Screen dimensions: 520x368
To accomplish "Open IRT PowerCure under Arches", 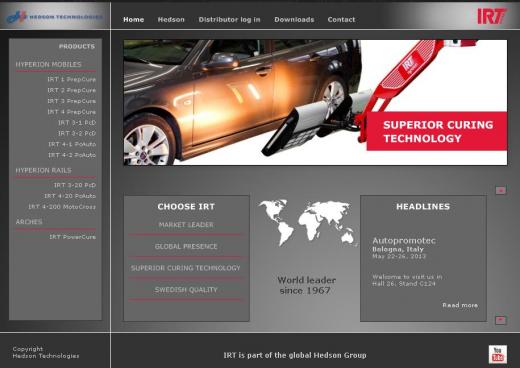I will coord(72,237).
